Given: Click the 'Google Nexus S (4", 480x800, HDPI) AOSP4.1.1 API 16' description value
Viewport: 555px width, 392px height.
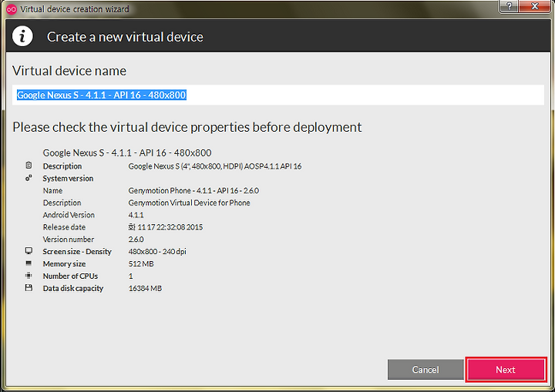Looking at the screenshot, I should 215,166.
